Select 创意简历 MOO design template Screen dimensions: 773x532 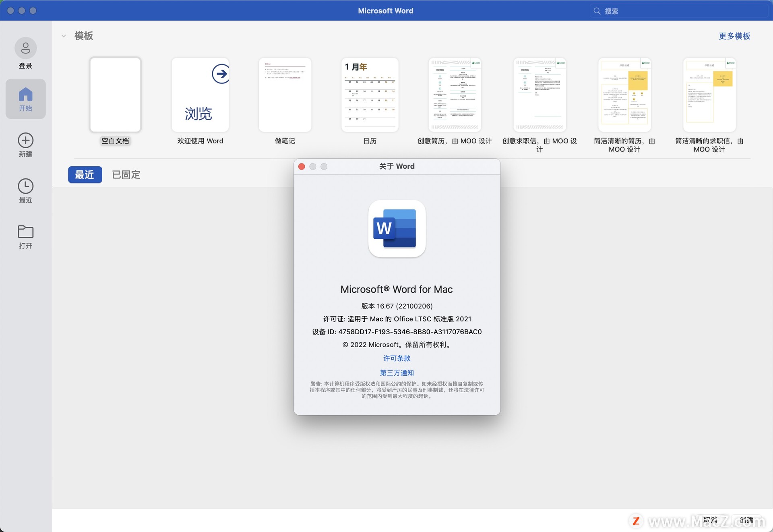(455, 95)
